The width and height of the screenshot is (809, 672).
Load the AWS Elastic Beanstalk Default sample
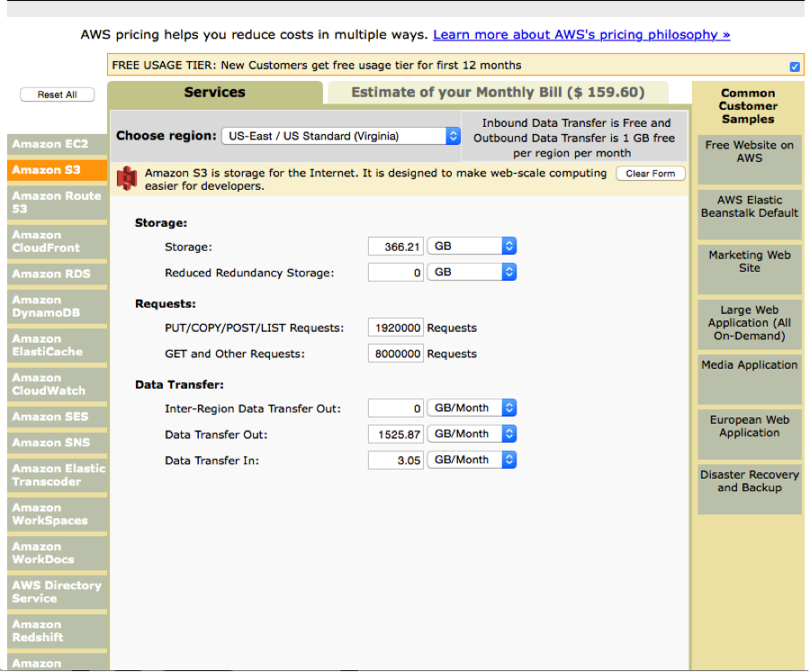click(749, 214)
